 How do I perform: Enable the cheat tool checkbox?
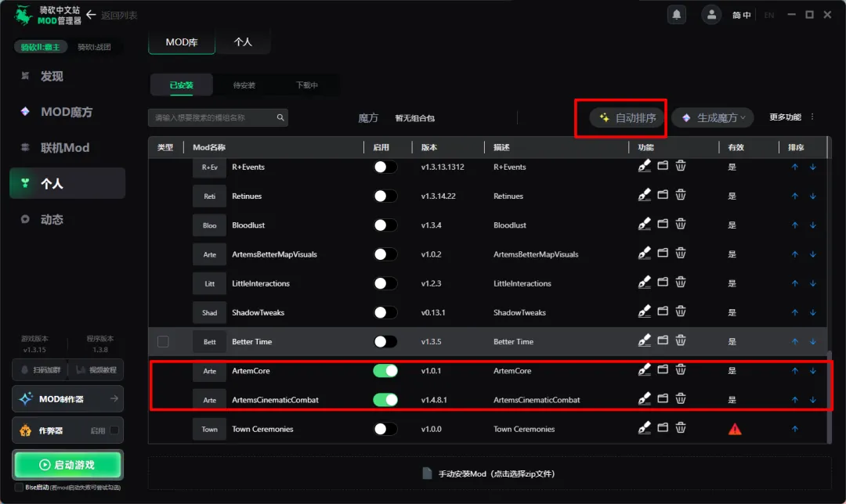(x=114, y=430)
